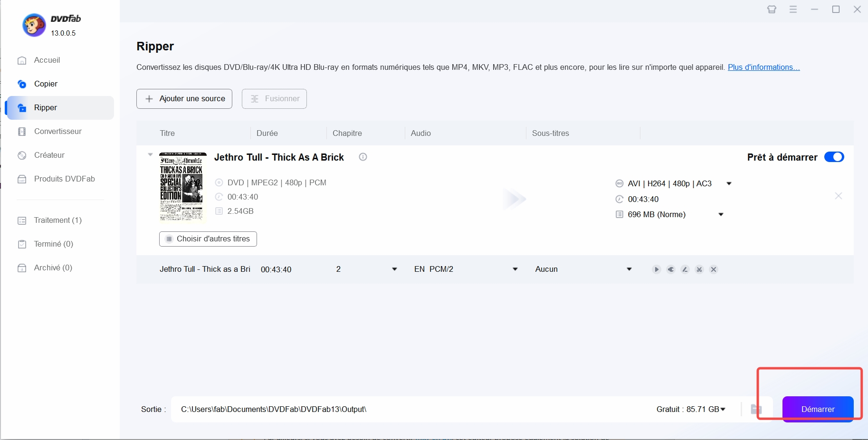Viewport: 868px width, 440px height.
Task: Click the Audio column header
Action: (421, 134)
